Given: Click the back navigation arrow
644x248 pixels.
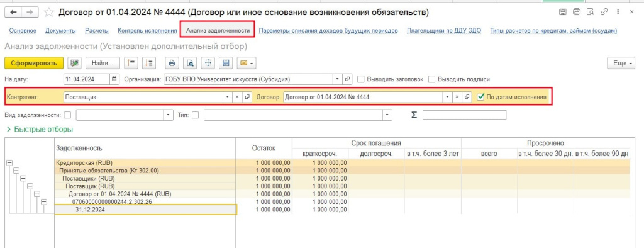Looking at the screenshot, I should [x=13, y=13].
